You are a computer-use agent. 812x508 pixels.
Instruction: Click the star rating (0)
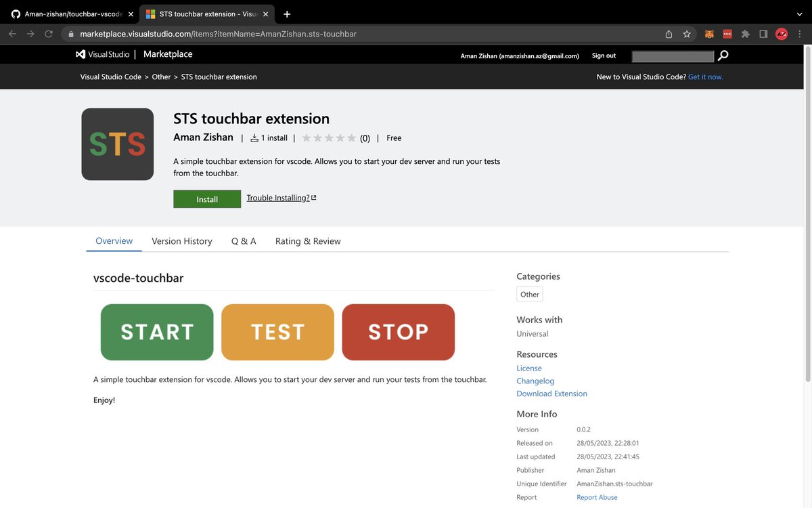(x=336, y=138)
